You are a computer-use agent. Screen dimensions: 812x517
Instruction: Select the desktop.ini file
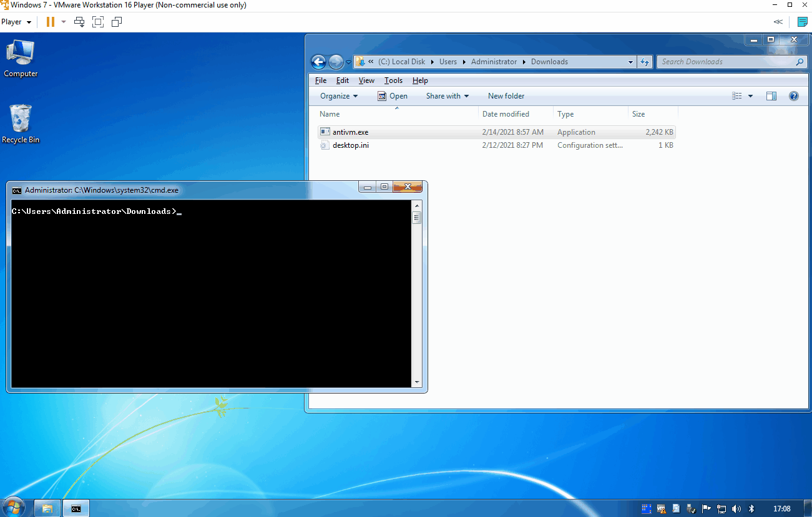(496, 145)
